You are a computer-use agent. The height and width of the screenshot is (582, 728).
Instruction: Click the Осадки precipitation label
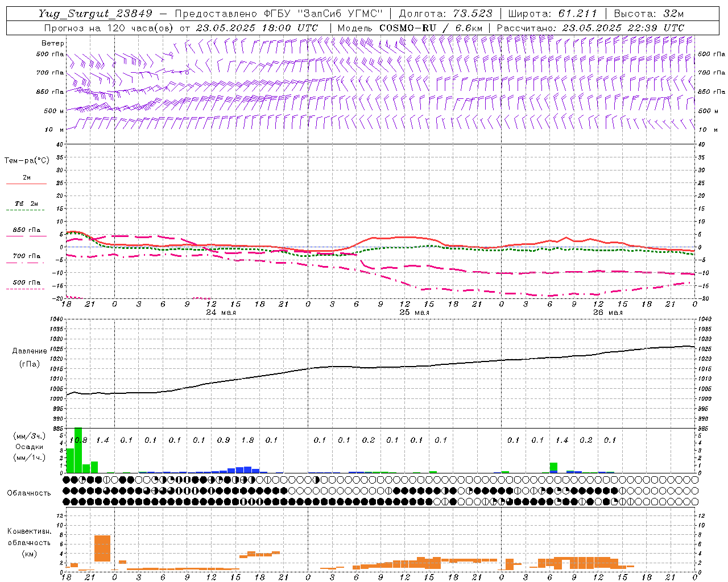point(29,447)
